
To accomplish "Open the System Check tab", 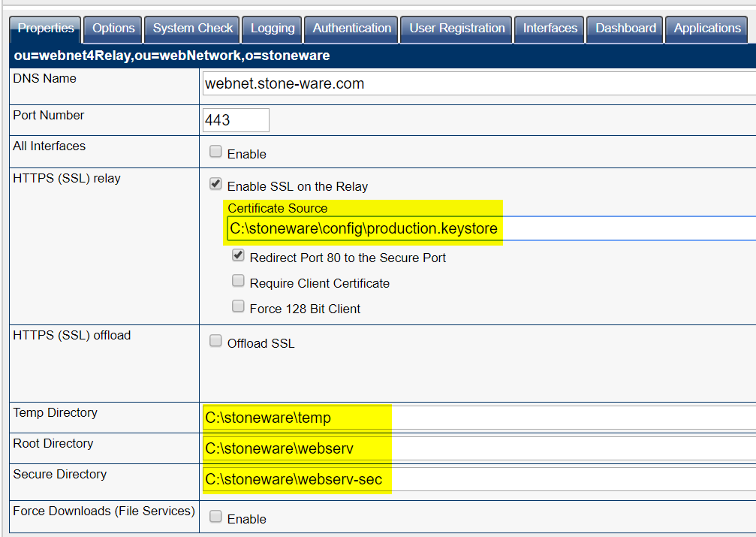I will [192, 29].
